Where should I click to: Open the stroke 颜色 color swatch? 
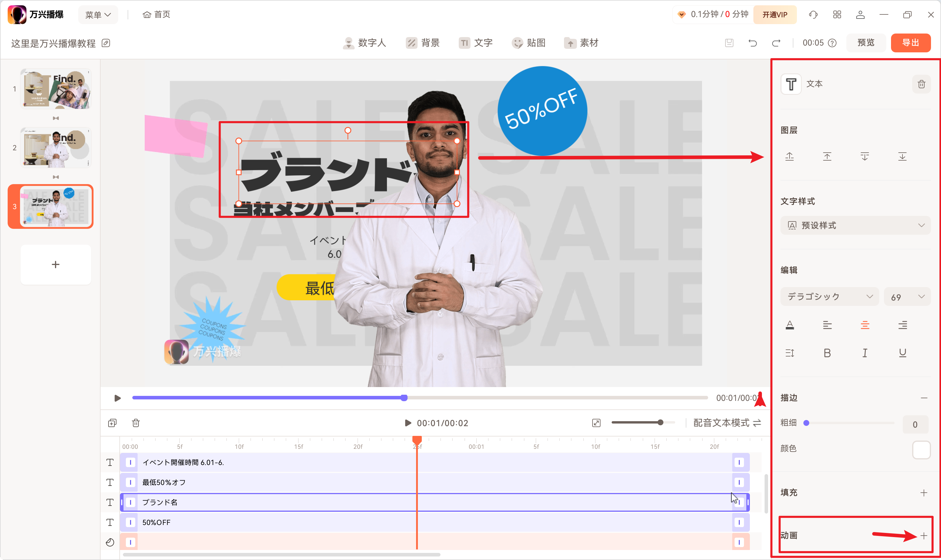(921, 449)
